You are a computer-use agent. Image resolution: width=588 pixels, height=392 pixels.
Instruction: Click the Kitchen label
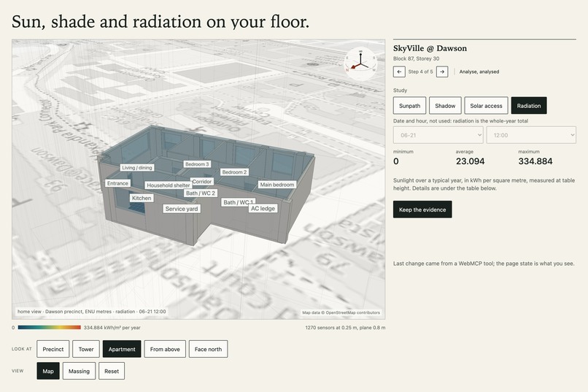142,198
